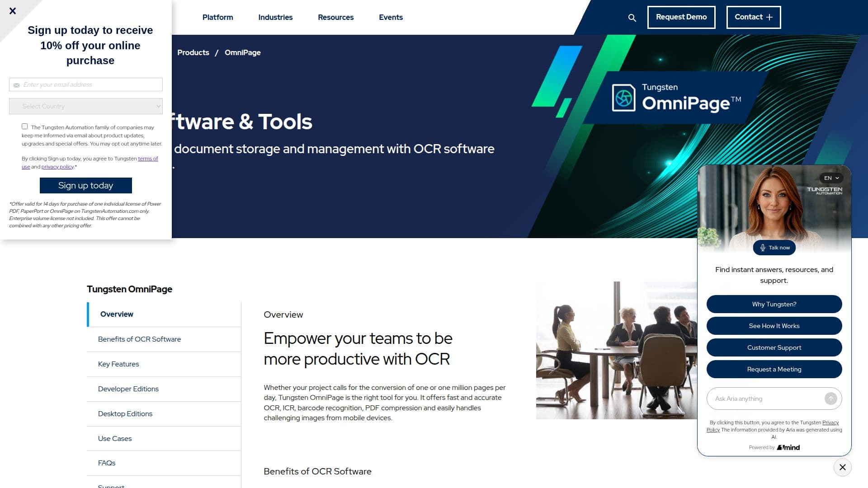Click the Request Demo button

click(681, 17)
